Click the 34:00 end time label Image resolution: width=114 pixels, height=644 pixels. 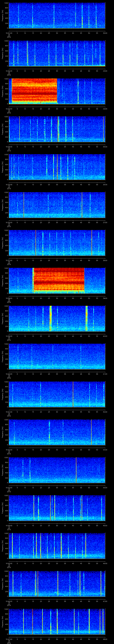coord(105,109)
